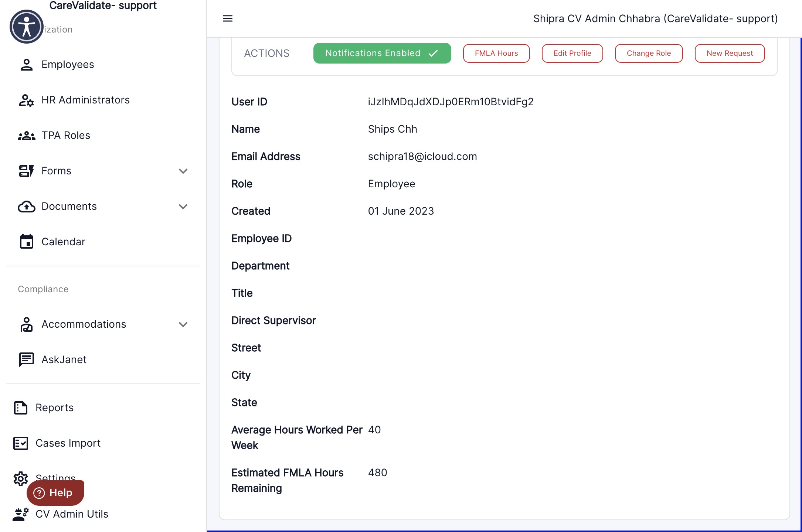802x532 pixels.
Task: Click the Change Role button
Action: coord(649,53)
